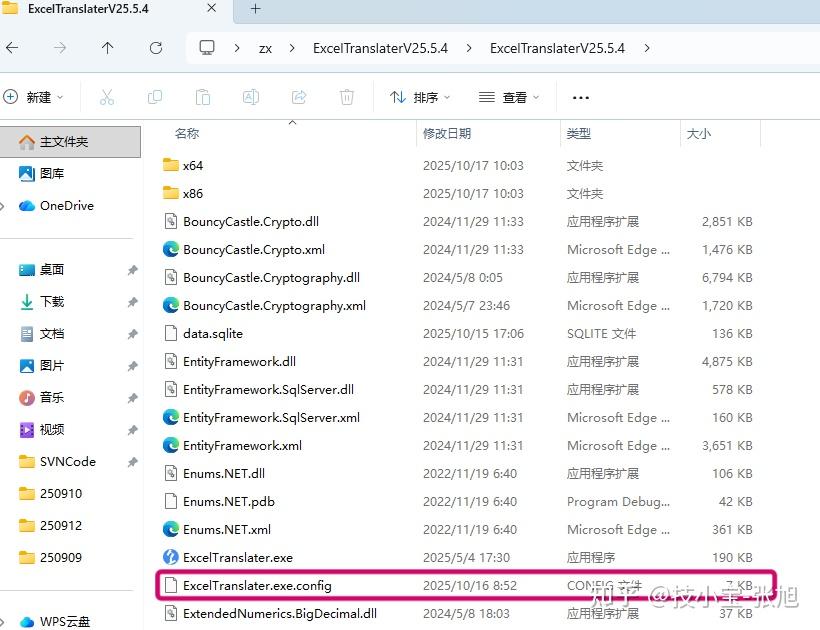The width and height of the screenshot is (820, 630).
Task: Expand the WPS云盘 tree node
Action: pos(3,622)
